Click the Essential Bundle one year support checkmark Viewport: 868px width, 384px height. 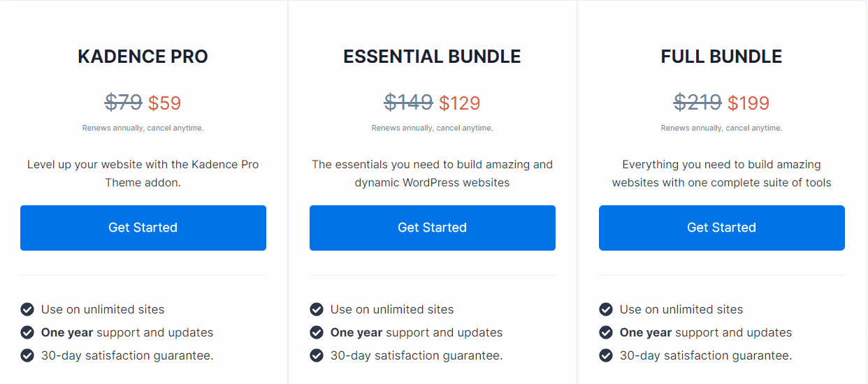[x=317, y=332]
